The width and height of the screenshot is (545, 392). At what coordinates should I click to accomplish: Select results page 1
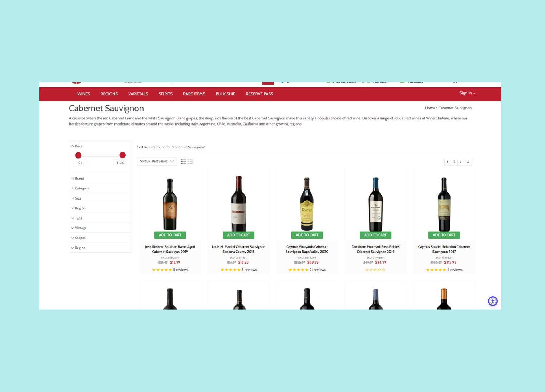pos(448,162)
